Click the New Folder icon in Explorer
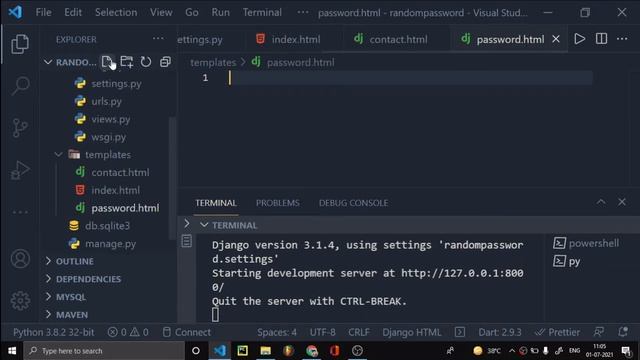The image size is (640, 360). [x=127, y=62]
